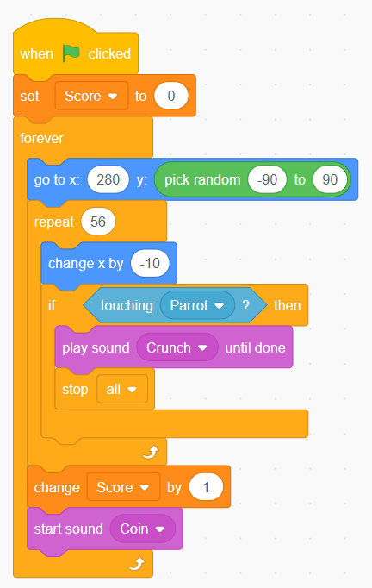Viewport: 372px width, 588px height.
Task: Click the pick random maximum field 90
Action: coord(330,179)
